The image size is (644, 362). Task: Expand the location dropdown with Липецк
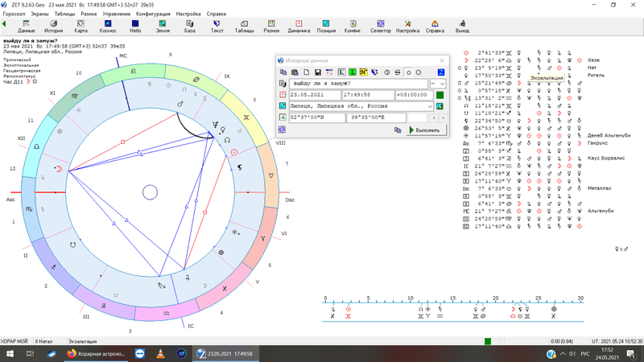click(429, 106)
